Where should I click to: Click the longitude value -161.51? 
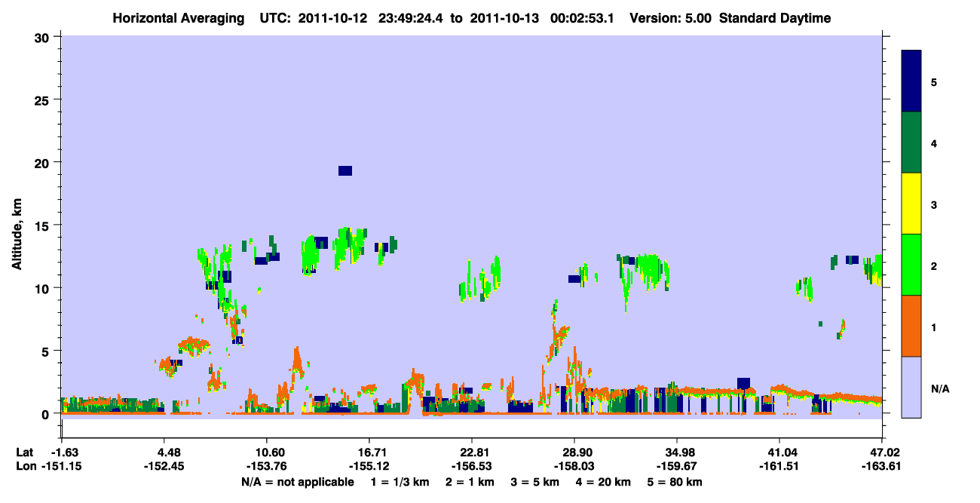point(779,466)
